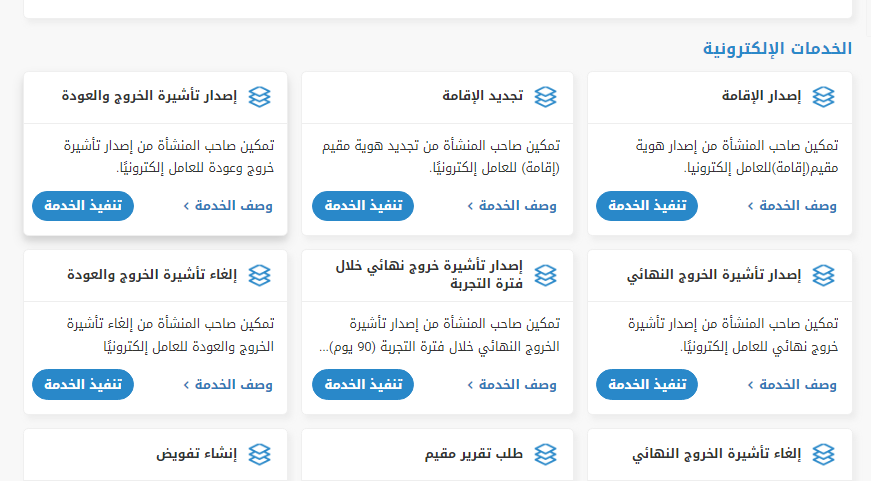The width and height of the screenshot is (871, 481).
Task: View وصف الخدمة for إصدار تأشيرة الخروج والعودة
Action: 228,206
